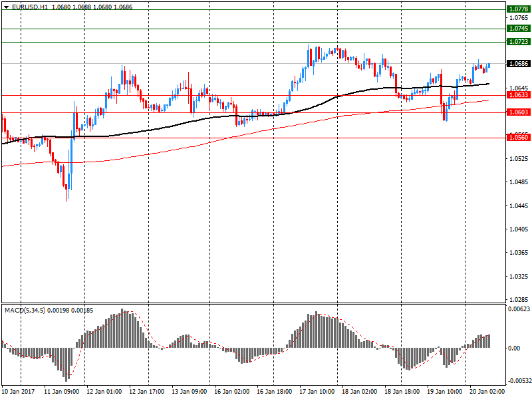Select the 1.0560 red support level label
The width and height of the screenshot is (532, 399).
pos(519,138)
